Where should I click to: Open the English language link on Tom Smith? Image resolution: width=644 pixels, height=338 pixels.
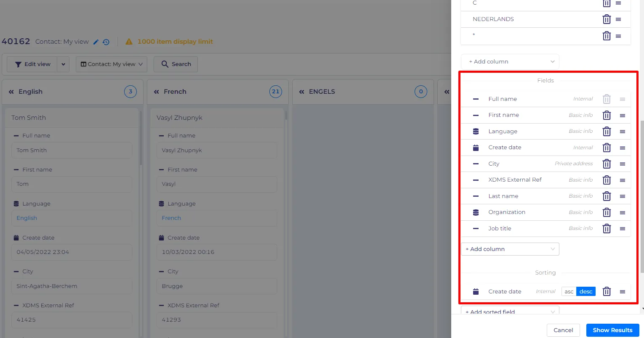pyautogui.click(x=27, y=218)
